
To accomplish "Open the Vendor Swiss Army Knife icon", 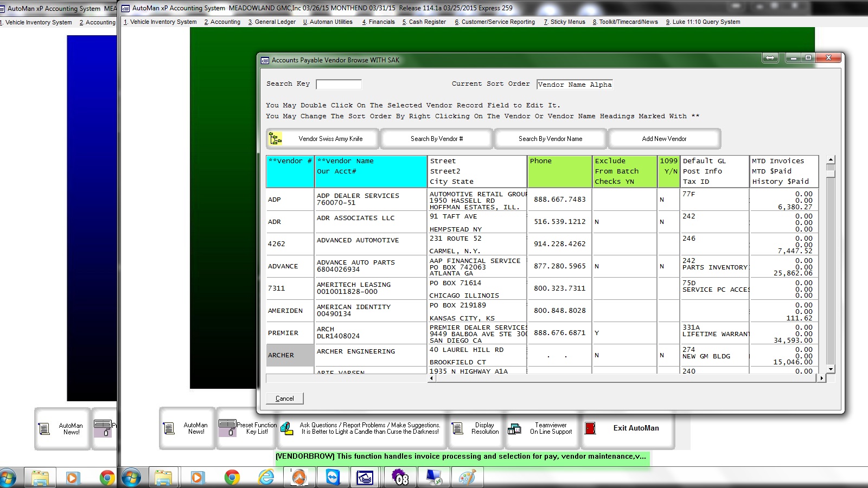I will 277,139.
